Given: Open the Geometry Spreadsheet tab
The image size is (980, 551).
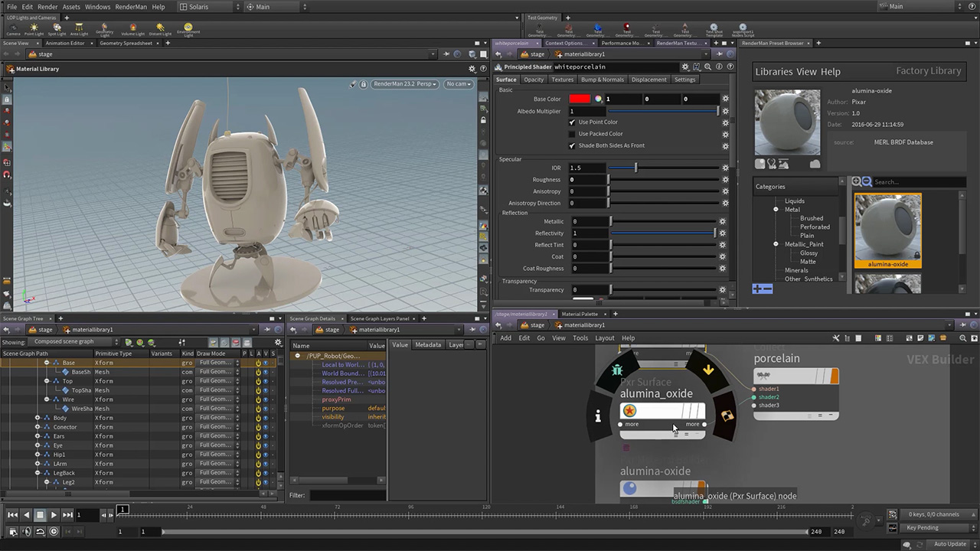Looking at the screenshot, I should pyautogui.click(x=126, y=43).
